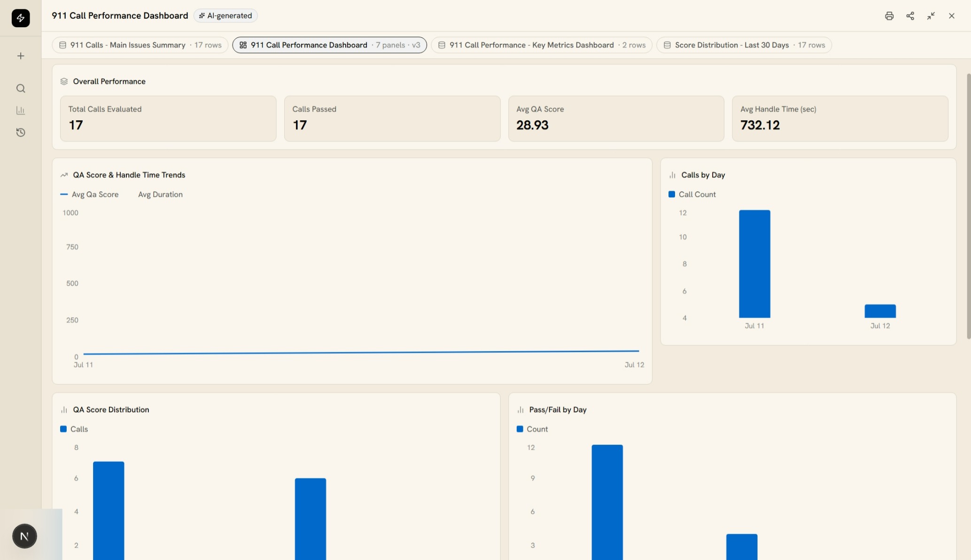
Task: Click the Avg QA Score value 28.93
Action: pyautogui.click(x=532, y=125)
